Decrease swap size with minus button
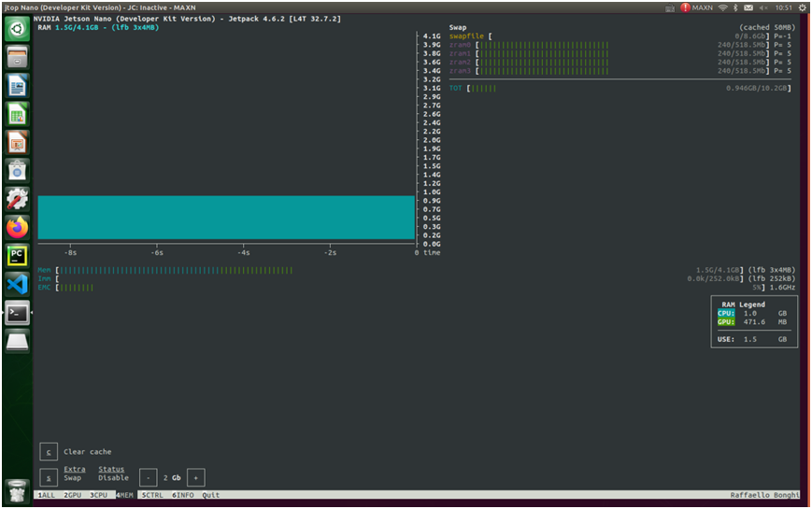Screen dimensions: 812x509 point(149,477)
